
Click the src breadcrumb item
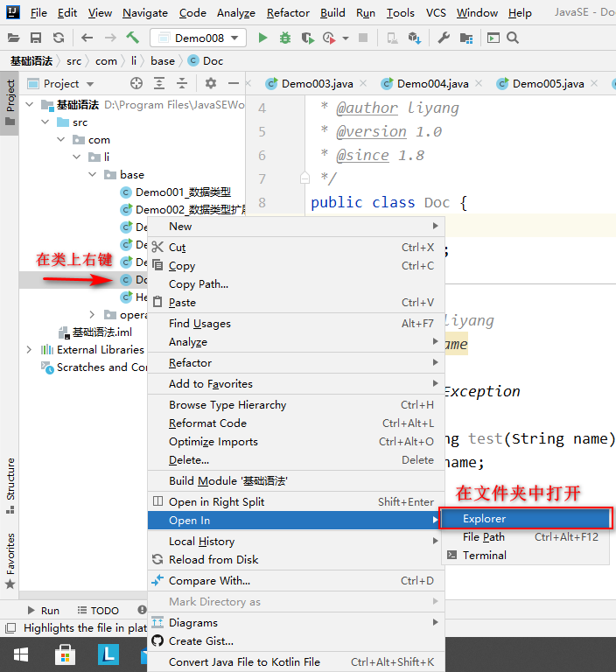[x=73, y=61]
